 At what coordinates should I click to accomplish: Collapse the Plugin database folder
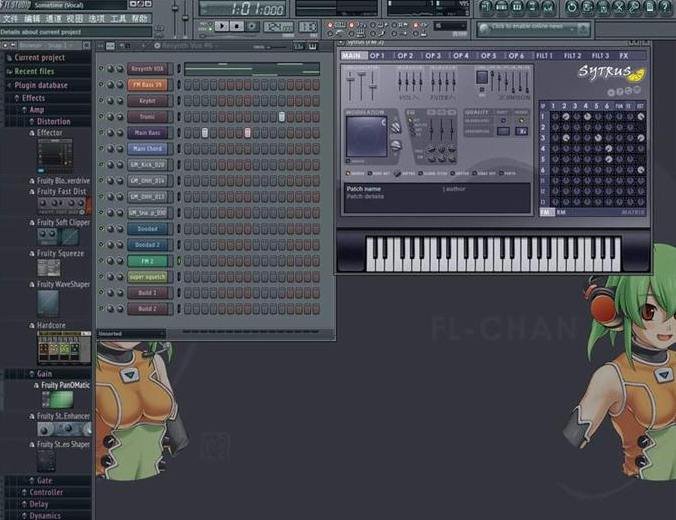coord(41,85)
